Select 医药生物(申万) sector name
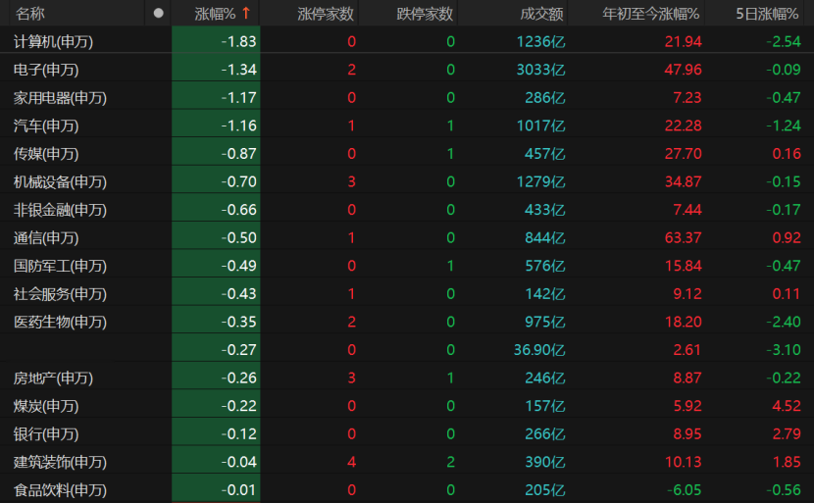Viewport: 814px width, 504px height. click(x=60, y=322)
